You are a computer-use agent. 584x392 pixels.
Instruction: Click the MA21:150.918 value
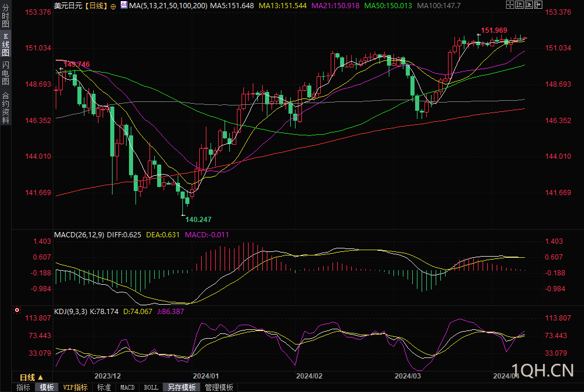tap(335, 6)
